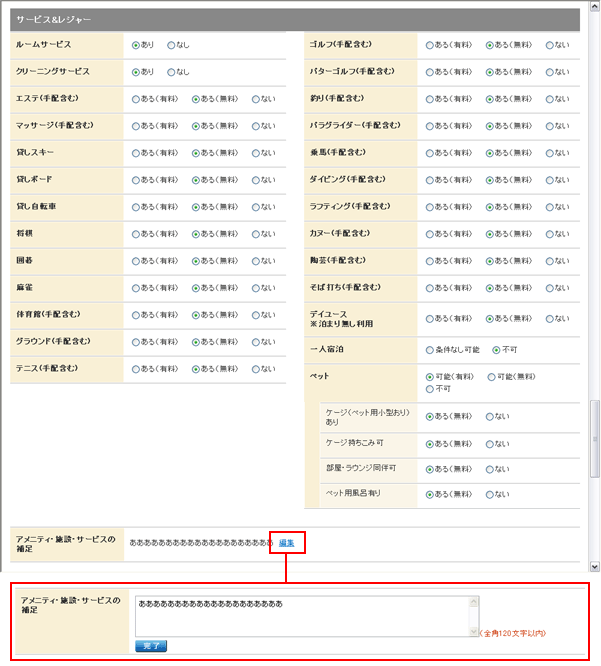Select なし for ルームサービス
The height and width of the screenshot is (666, 601).
171,45
